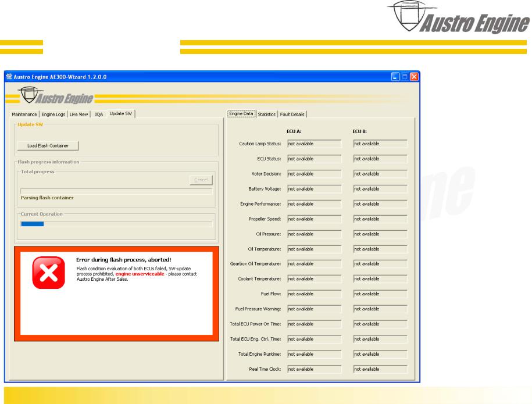The width and height of the screenshot is (532, 404).
Task: Click the app icon in the title bar
Action: [x=9, y=77]
